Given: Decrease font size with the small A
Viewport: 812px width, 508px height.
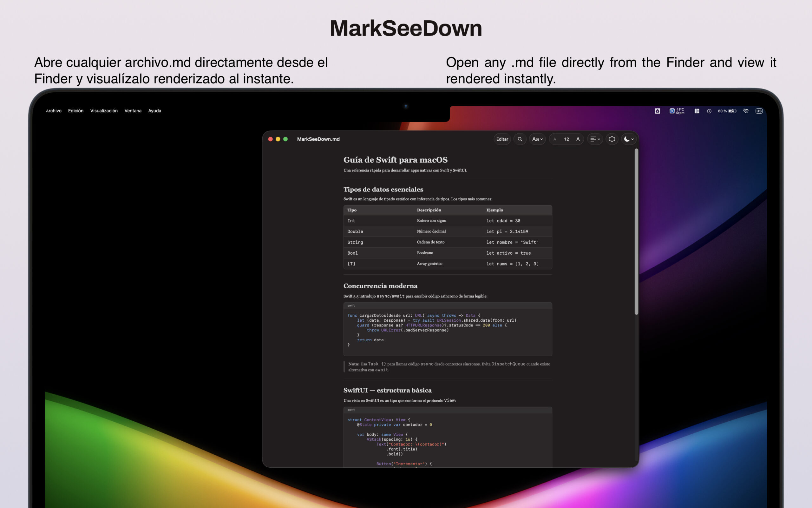Looking at the screenshot, I should [555, 139].
